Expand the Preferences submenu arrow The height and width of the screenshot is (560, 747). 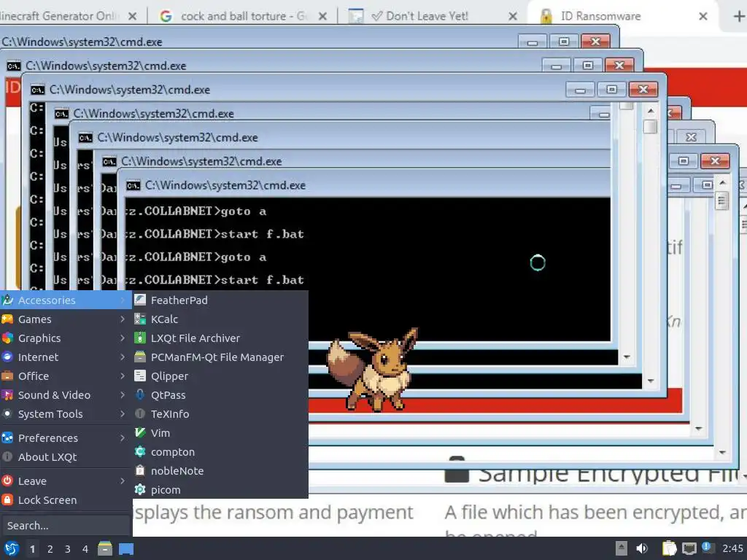point(123,437)
